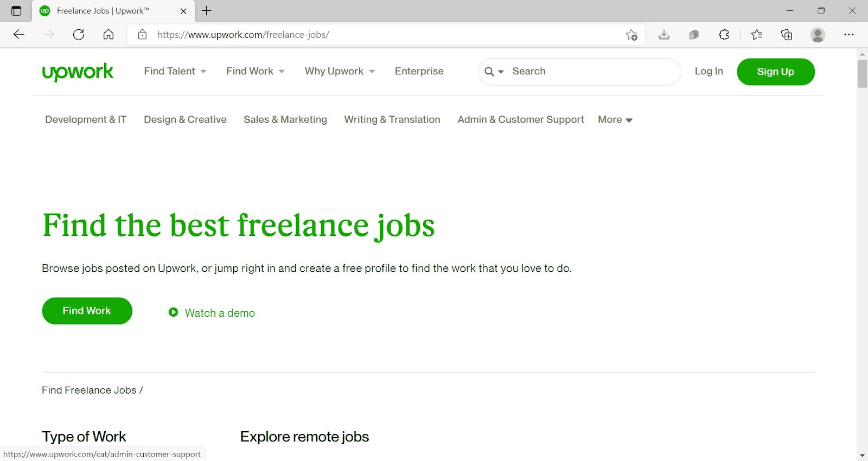The image size is (868, 461).
Task: Minimize the browser window
Action: 790,11
